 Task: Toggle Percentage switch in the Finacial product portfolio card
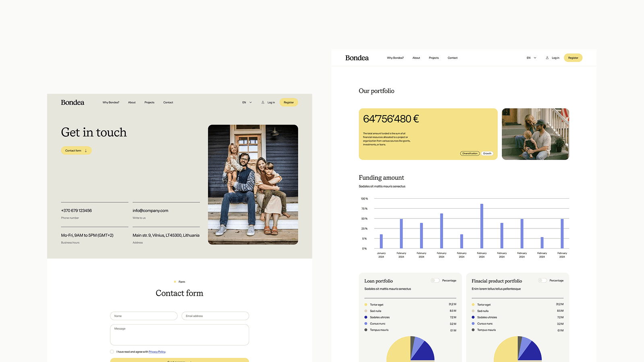542,280
